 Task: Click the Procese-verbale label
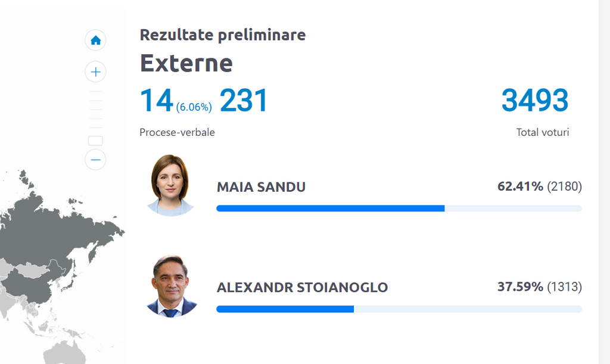click(177, 132)
